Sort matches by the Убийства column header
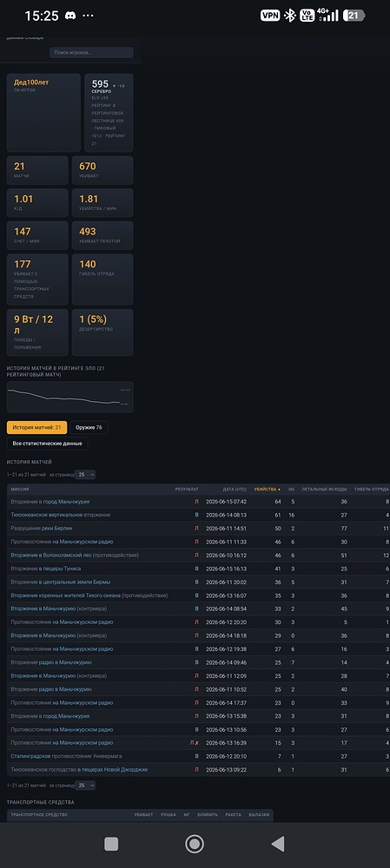This screenshot has height=868, width=390. pos(267,490)
